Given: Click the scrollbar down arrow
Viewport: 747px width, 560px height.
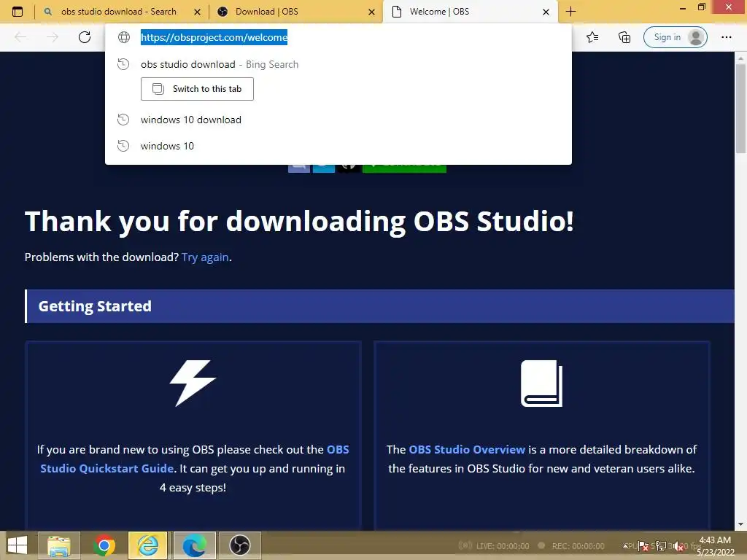Looking at the screenshot, I should pos(741,524).
